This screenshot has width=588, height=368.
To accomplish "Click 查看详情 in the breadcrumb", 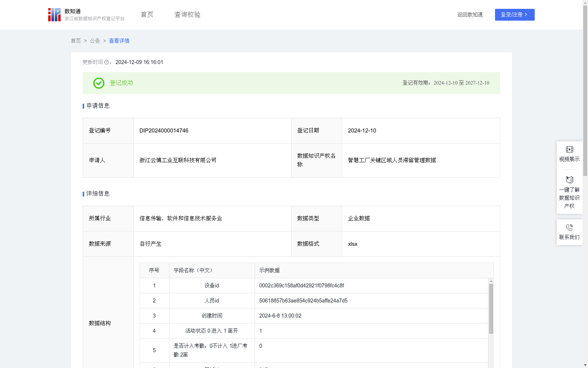I will point(119,41).
